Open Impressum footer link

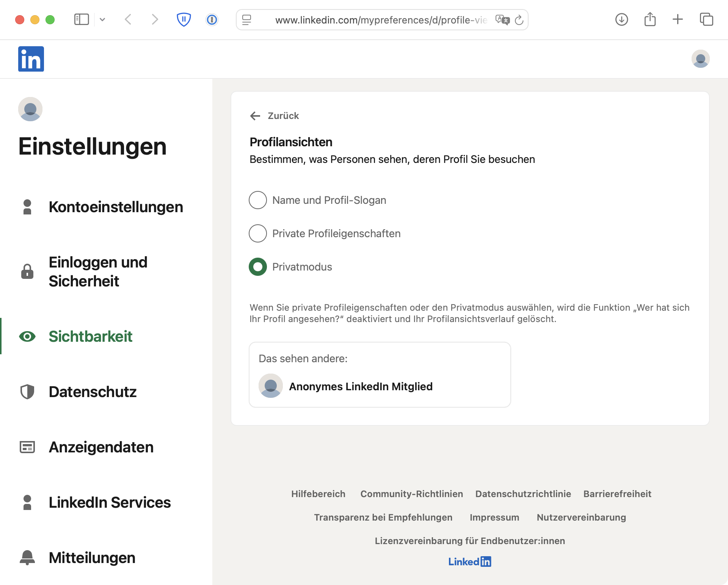click(494, 518)
